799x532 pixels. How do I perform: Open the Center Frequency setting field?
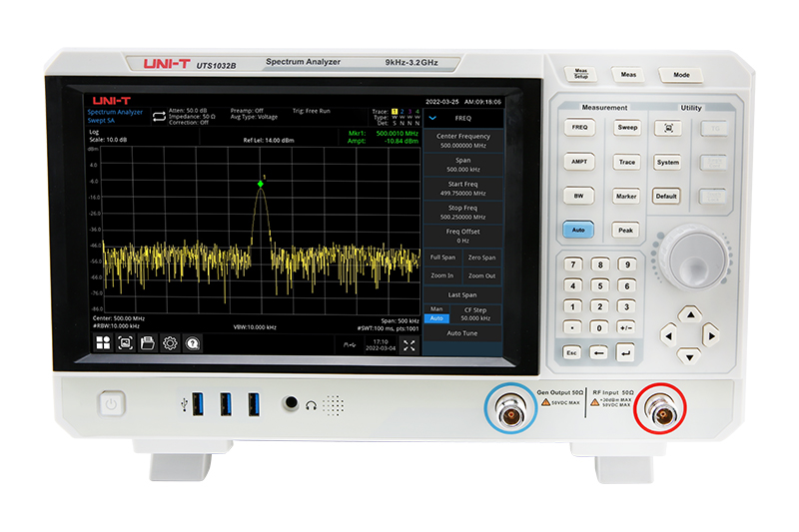coord(462,140)
